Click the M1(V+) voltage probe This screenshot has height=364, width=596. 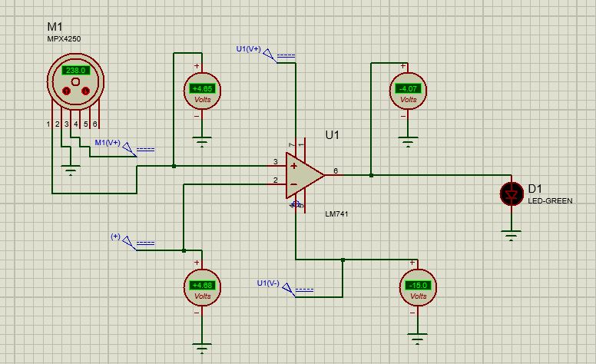[x=130, y=149]
